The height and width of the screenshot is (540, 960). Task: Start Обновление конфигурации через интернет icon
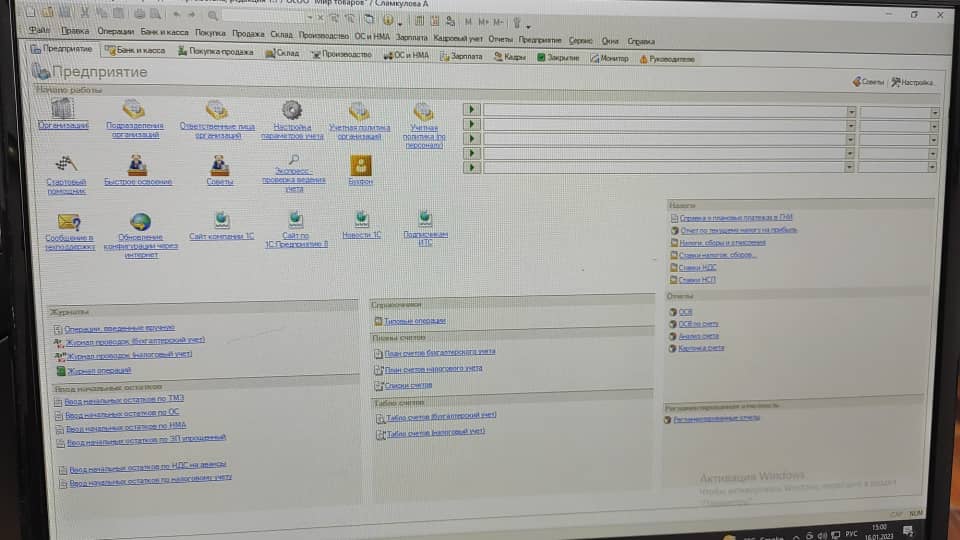click(x=140, y=222)
